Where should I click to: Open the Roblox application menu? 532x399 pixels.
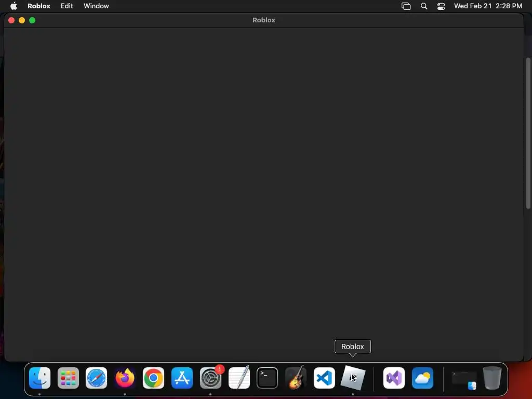(x=39, y=6)
